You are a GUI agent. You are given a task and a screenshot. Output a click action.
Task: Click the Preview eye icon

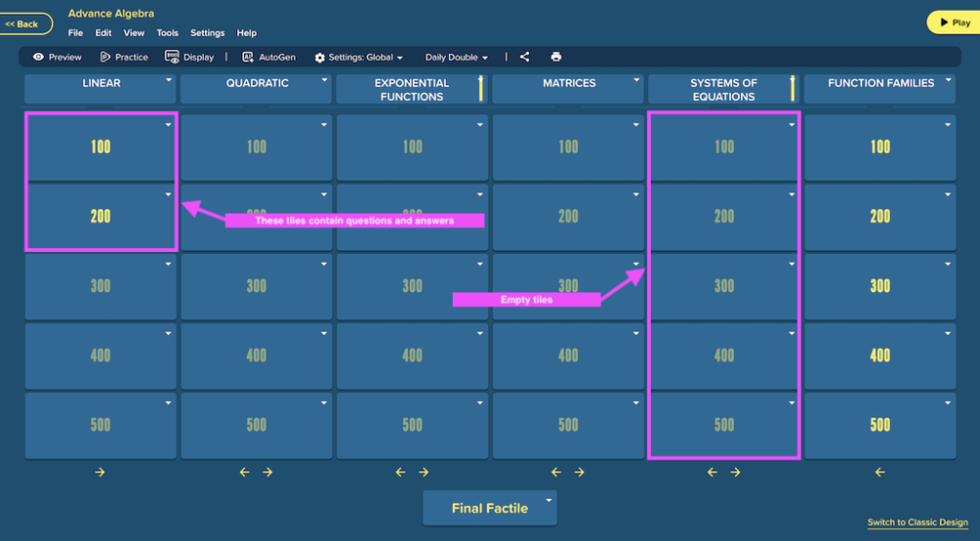38,57
